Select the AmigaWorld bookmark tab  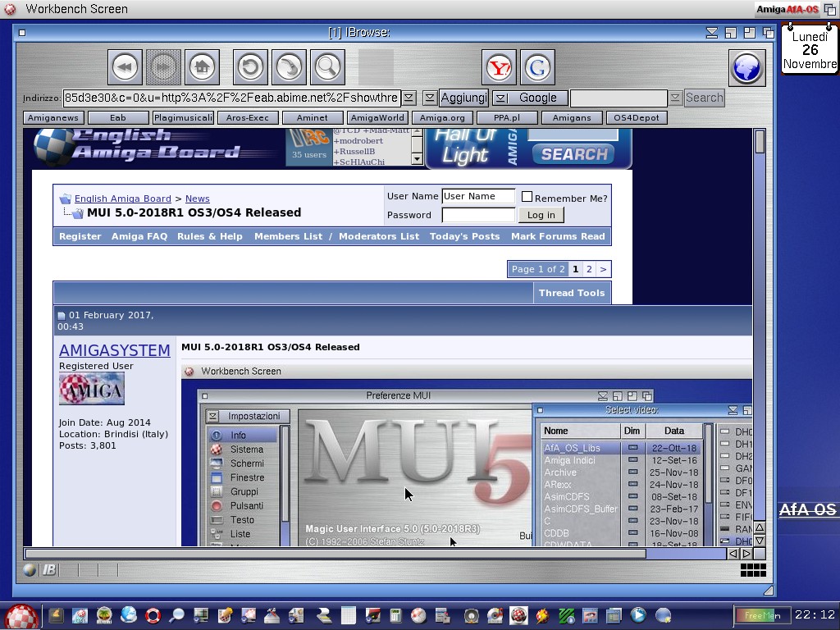tap(377, 117)
